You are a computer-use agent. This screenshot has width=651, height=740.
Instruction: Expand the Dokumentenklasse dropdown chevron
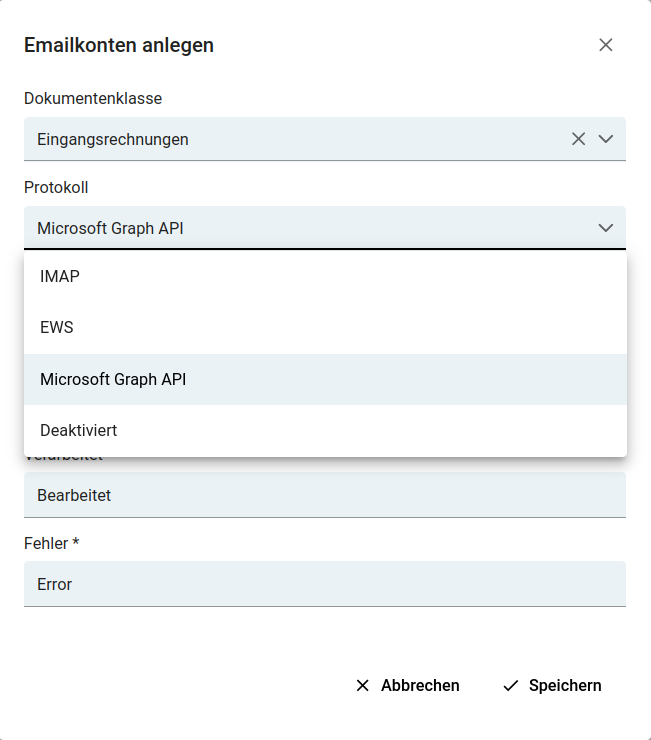[606, 139]
